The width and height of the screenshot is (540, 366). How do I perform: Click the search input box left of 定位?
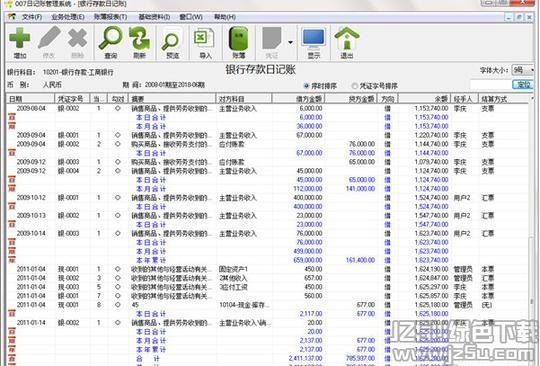coord(491,84)
